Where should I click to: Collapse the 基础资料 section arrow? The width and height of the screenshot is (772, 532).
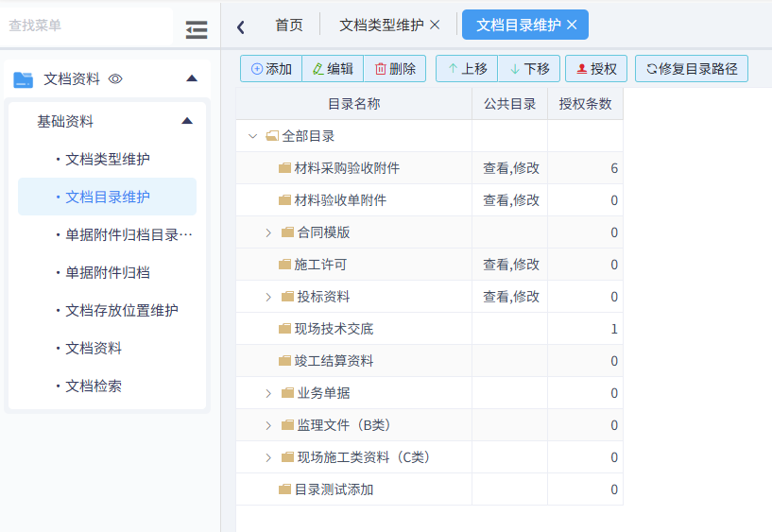tap(187, 121)
